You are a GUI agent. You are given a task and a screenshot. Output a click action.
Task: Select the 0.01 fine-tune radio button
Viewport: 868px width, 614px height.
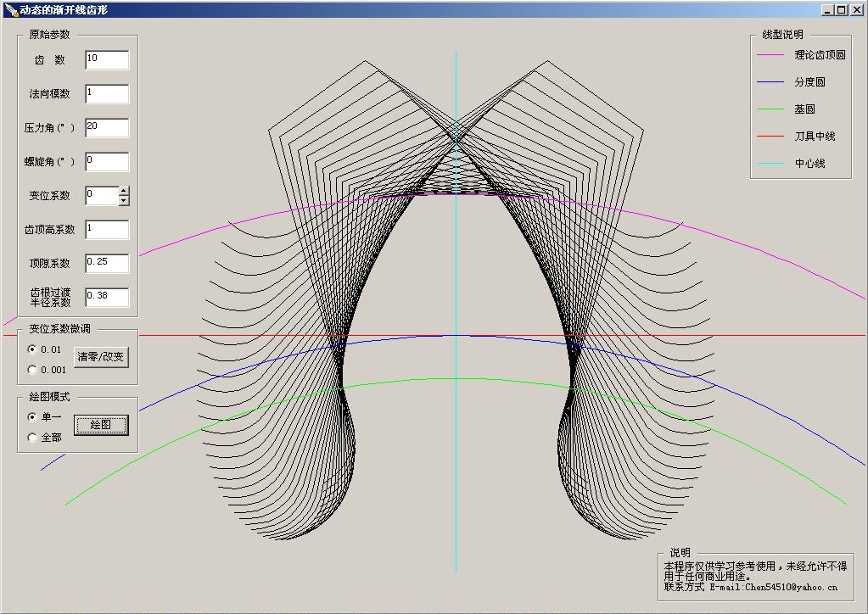pos(32,349)
